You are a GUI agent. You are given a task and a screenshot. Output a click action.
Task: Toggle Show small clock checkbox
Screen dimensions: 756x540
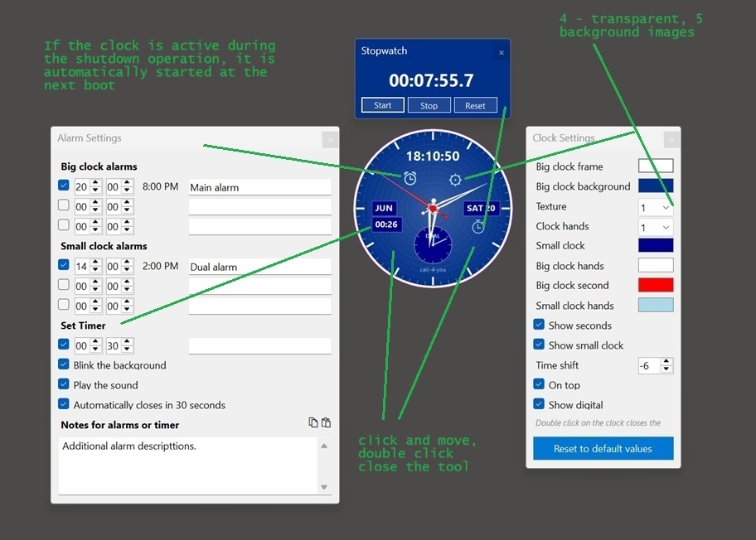click(539, 345)
